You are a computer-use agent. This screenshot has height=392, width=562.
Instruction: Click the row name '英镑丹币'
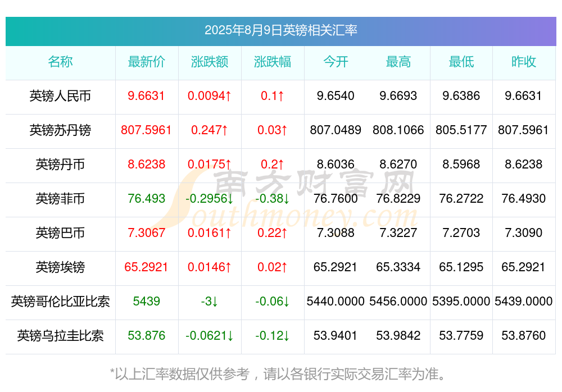(x=60, y=165)
